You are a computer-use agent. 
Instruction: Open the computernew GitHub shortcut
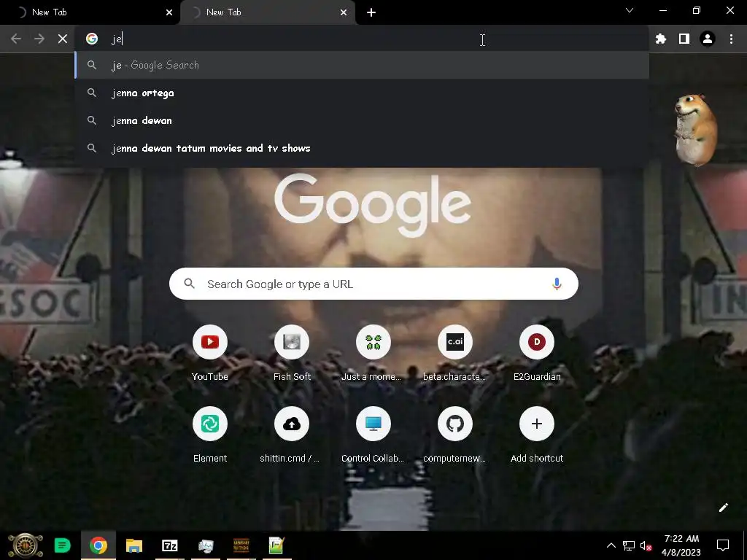click(x=455, y=435)
